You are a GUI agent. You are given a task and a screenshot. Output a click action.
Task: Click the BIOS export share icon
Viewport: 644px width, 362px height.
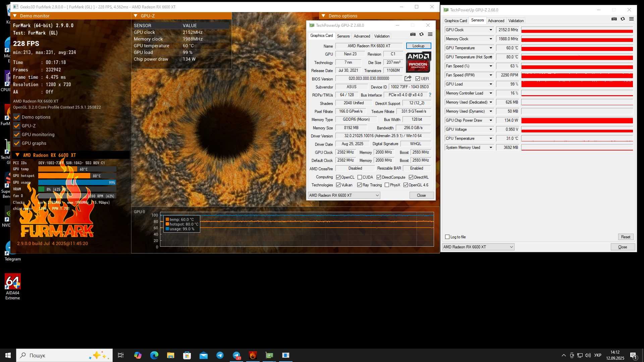408,78
